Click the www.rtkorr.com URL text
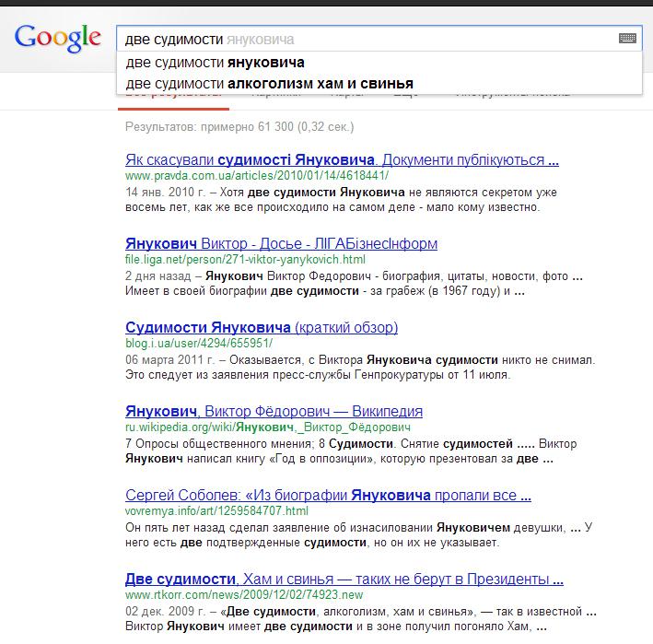The image size is (653, 644). point(244,595)
